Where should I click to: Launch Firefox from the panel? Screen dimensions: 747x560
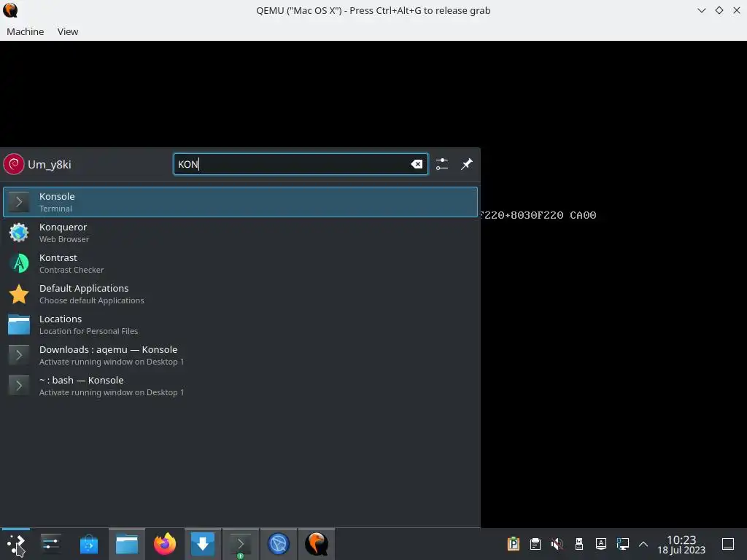pos(165,544)
